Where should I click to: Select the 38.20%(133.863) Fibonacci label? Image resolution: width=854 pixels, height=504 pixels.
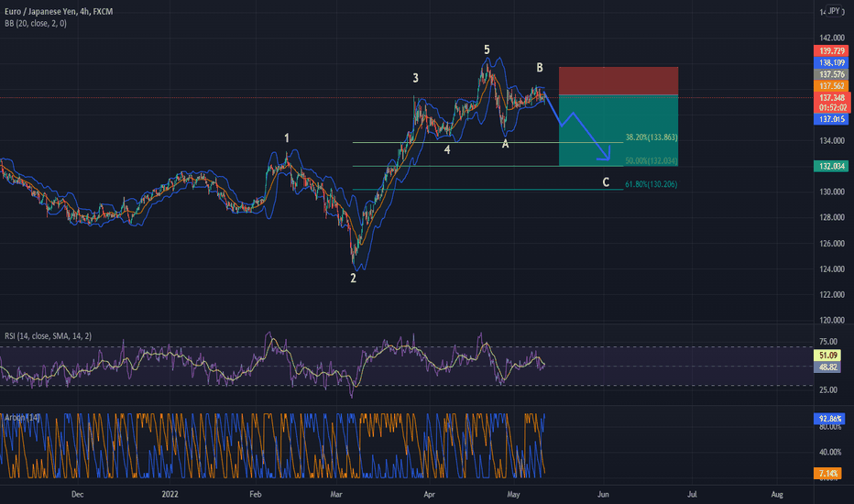click(x=651, y=137)
